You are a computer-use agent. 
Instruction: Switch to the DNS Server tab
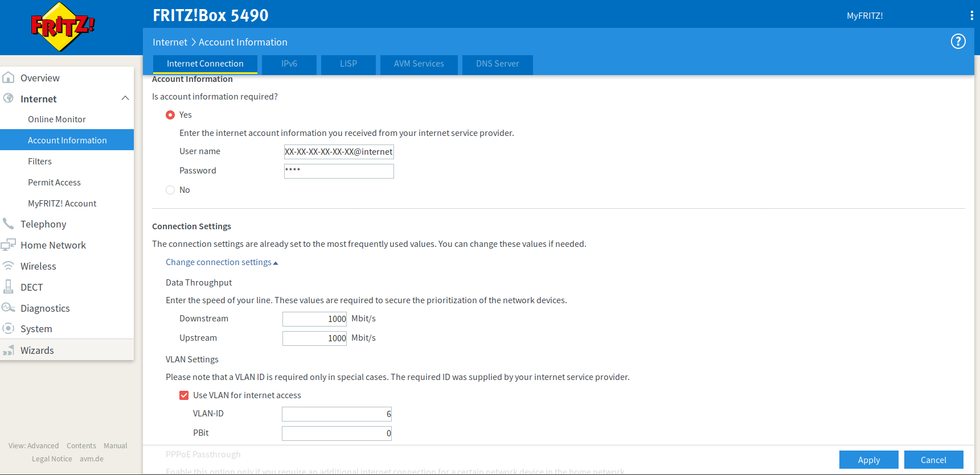tap(498, 64)
